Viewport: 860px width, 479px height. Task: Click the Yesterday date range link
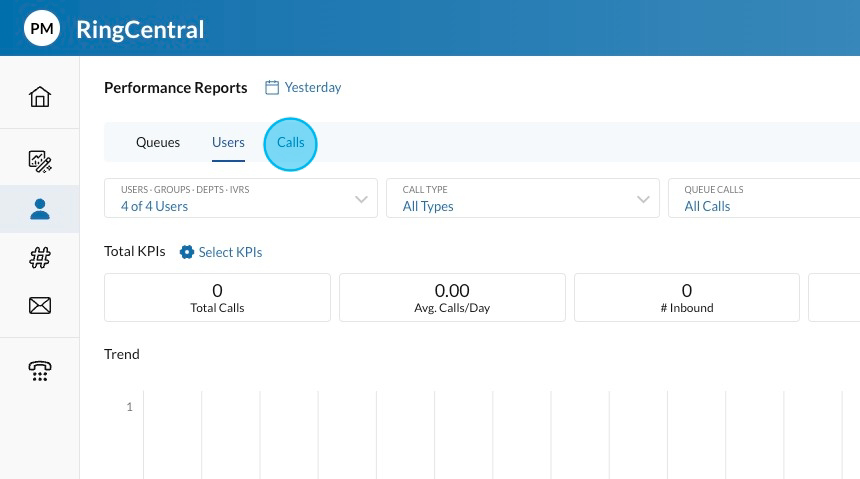tap(313, 88)
